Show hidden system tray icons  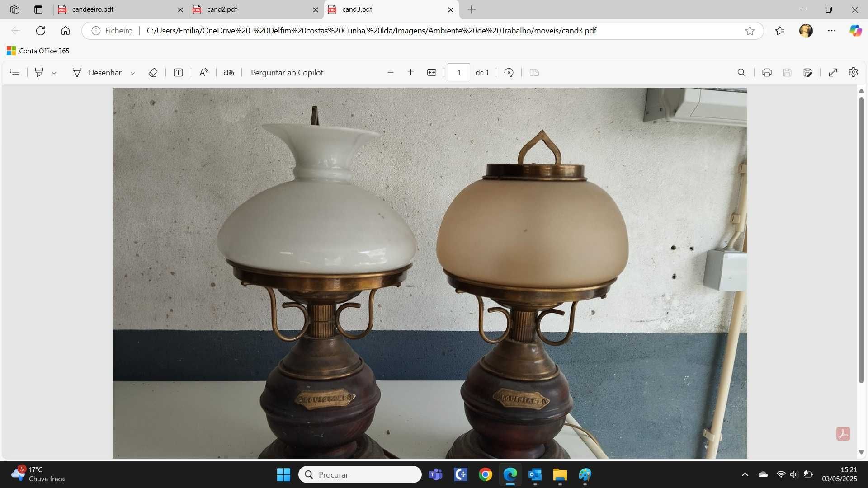coord(745,474)
